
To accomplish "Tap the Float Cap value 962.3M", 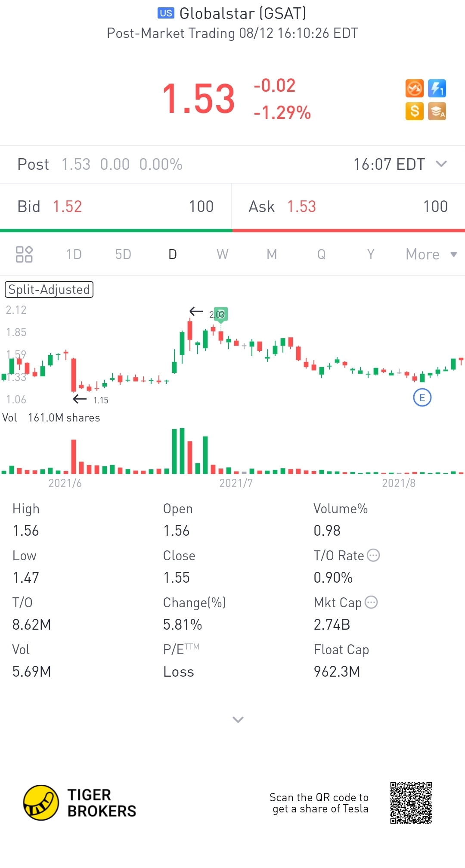I will point(337,671).
